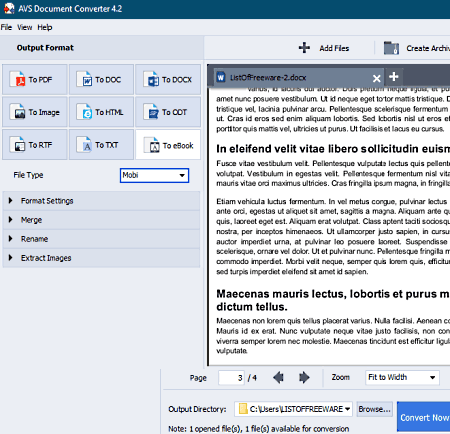Open the Zoom Fit to Width dropdown
The width and height of the screenshot is (450, 434).
click(402, 377)
